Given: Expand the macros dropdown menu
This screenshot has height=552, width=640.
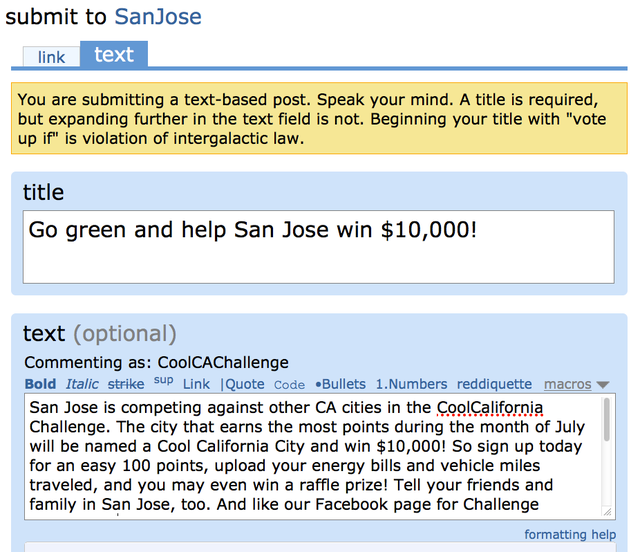Looking at the screenshot, I should [576, 384].
